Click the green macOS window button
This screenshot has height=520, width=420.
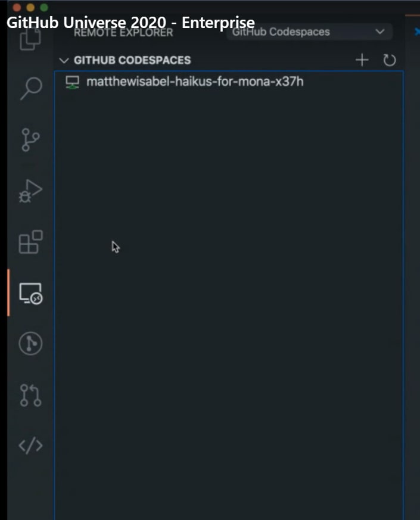(x=44, y=7)
